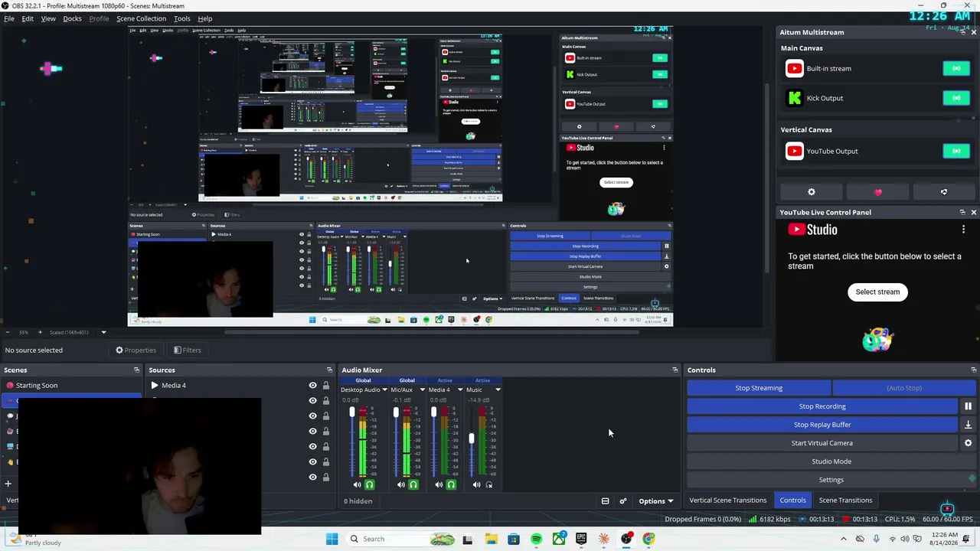
Task: Pause the recording
Action: pos(968,406)
